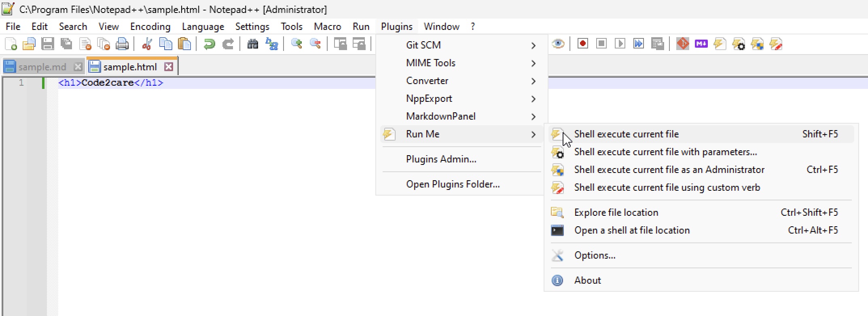868x316 pixels.
Task: Click toolbar Shell execute with parameters gear icon
Action: point(739,44)
